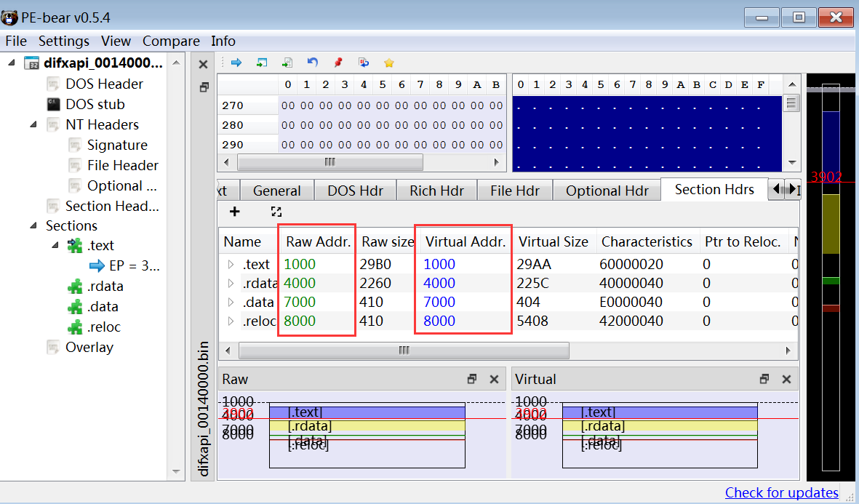Expand the .rdata row in section table
The width and height of the screenshot is (859, 504).
[231, 283]
